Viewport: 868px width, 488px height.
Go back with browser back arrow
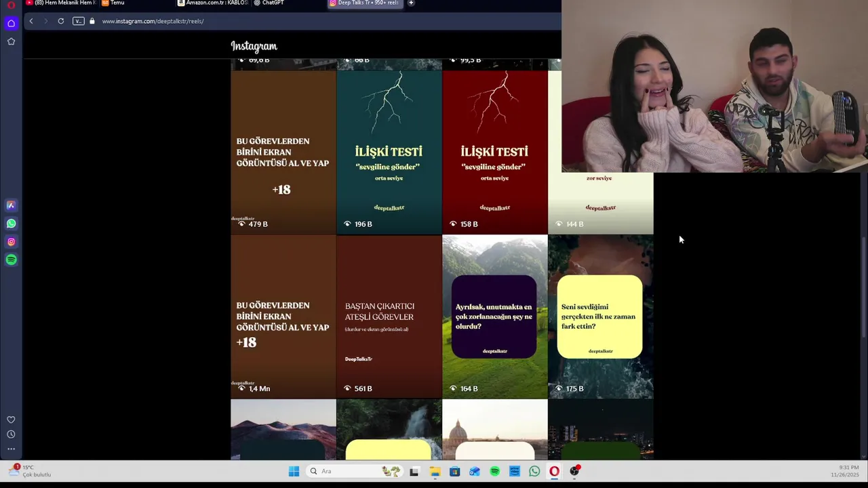click(x=31, y=21)
